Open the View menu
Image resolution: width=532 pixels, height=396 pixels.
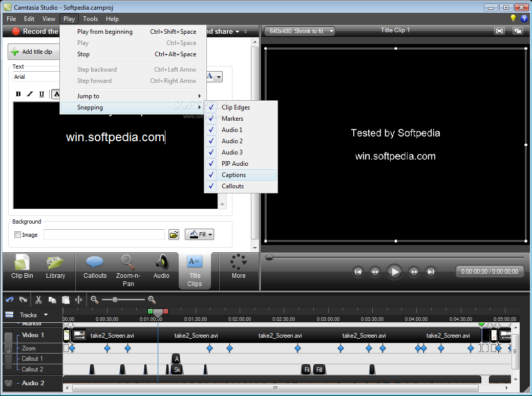[x=49, y=19]
